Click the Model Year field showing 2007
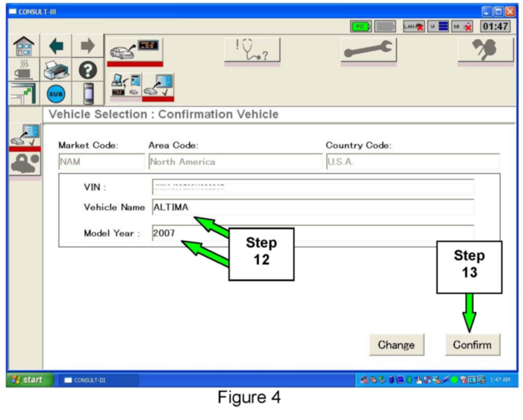Screen dimensions: 523x420 (313, 233)
